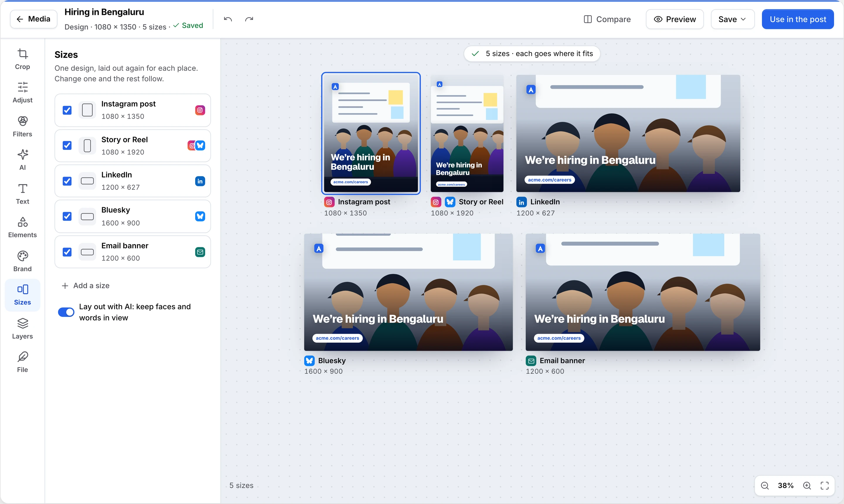Click the undo arrow

point(228,19)
